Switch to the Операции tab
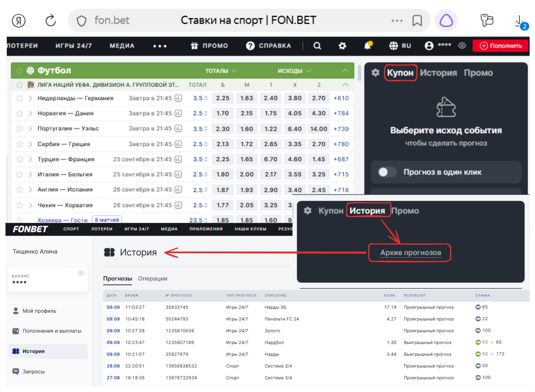535x392 pixels. click(x=152, y=278)
